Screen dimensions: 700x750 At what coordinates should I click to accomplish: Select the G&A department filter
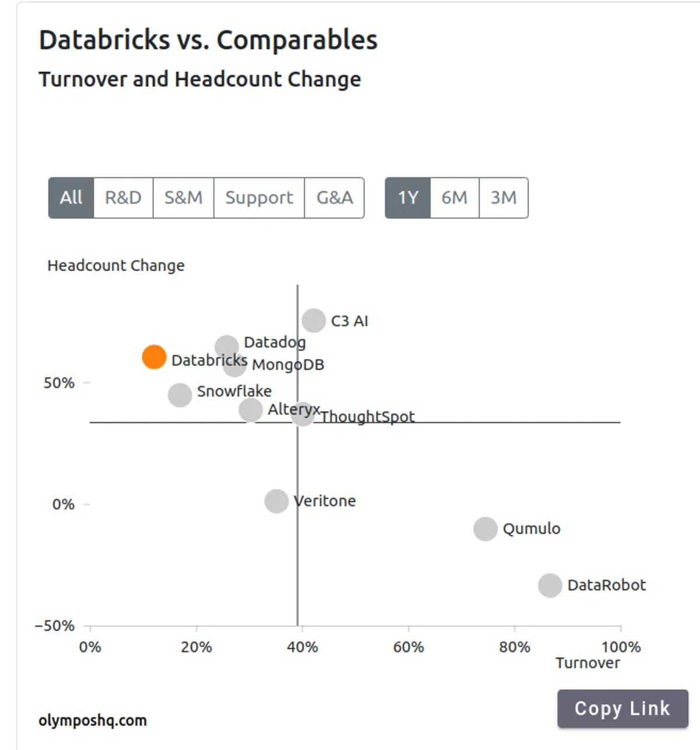(x=334, y=198)
